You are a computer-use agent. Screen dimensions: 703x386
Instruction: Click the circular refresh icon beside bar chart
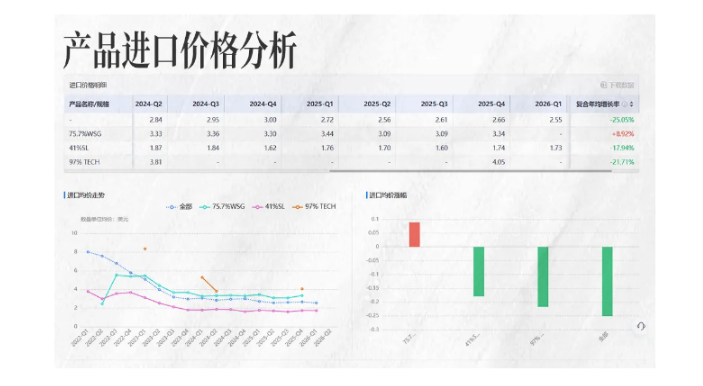coord(641,326)
